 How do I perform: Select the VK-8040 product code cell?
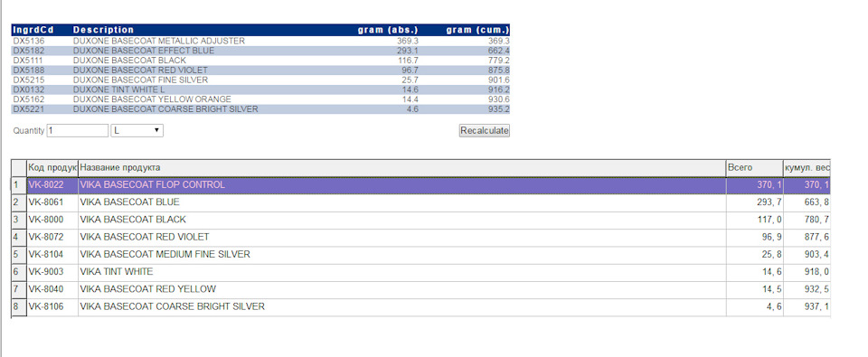click(x=52, y=289)
